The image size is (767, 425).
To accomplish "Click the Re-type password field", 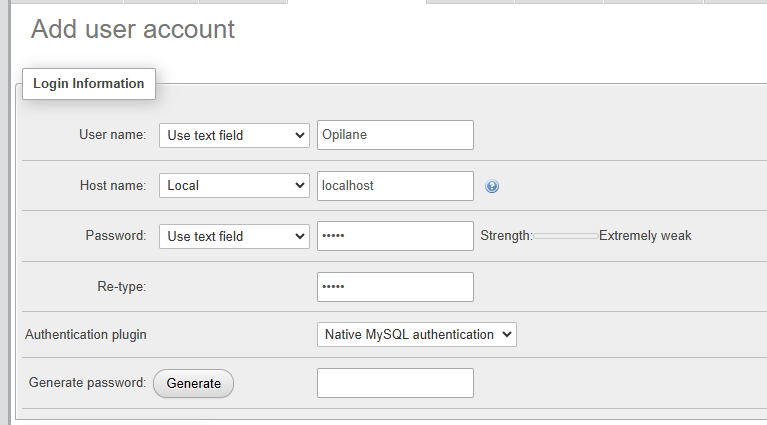I will tap(395, 287).
